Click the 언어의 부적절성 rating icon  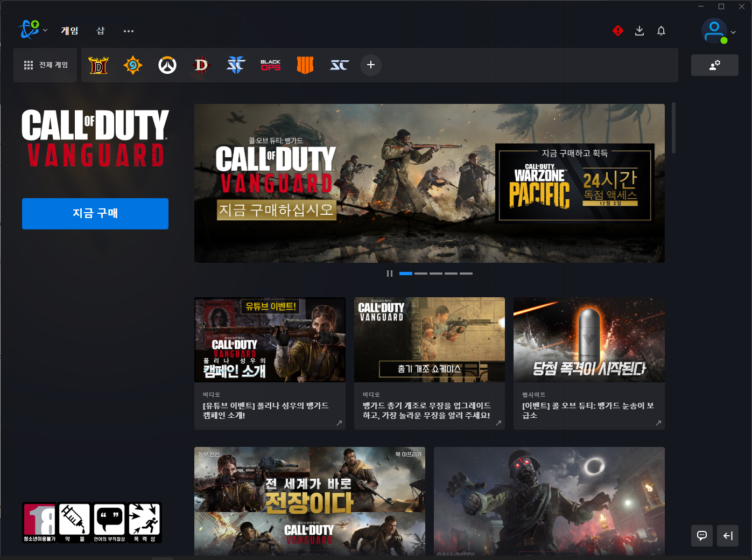pyautogui.click(x=109, y=523)
